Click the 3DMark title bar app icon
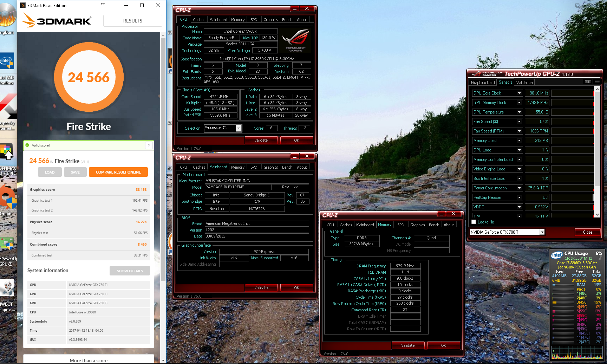 [x=23, y=5]
